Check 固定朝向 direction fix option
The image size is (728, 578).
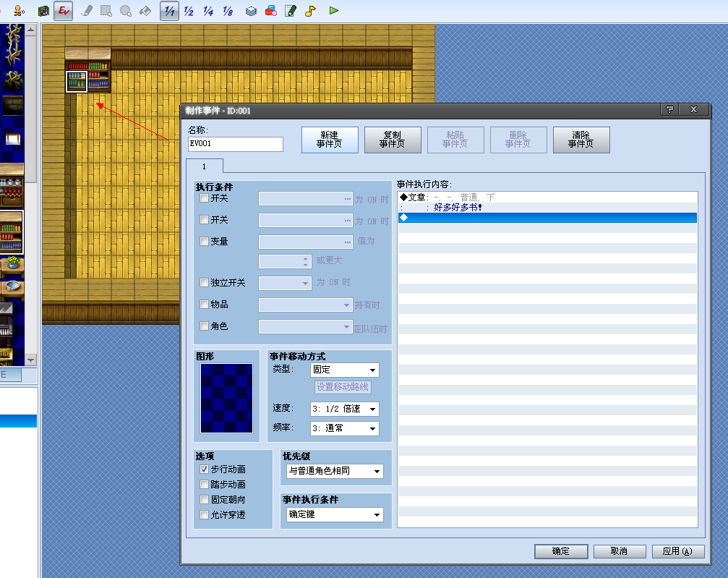pyautogui.click(x=205, y=499)
